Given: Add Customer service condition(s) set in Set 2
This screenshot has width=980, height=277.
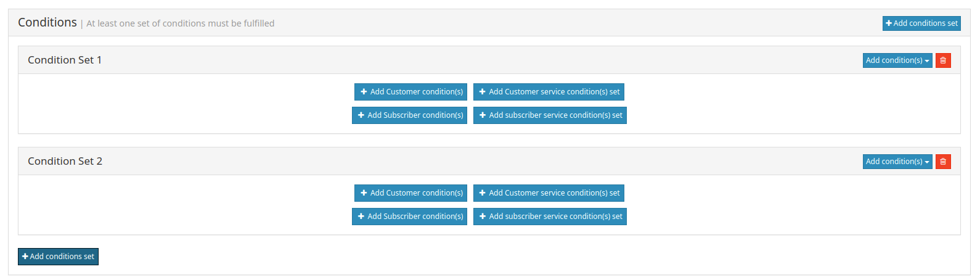Looking at the screenshot, I should pos(549,193).
